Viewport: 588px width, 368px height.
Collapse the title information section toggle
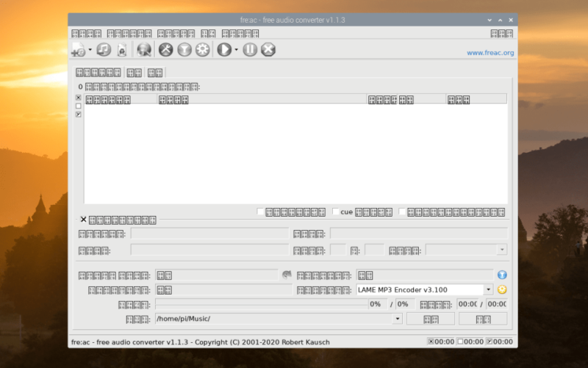tap(83, 220)
